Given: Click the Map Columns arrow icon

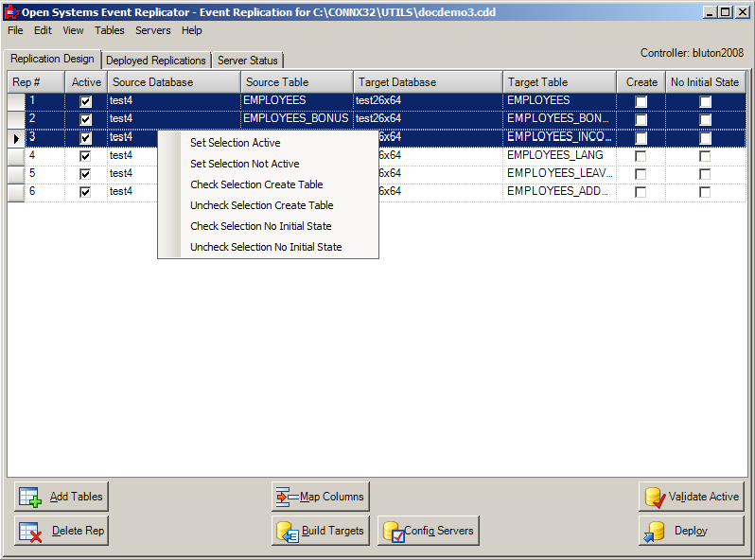Looking at the screenshot, I should pos(288,497).
